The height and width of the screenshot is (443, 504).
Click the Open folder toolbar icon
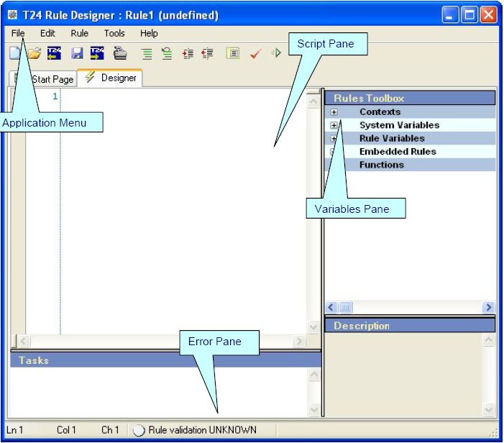34,53
